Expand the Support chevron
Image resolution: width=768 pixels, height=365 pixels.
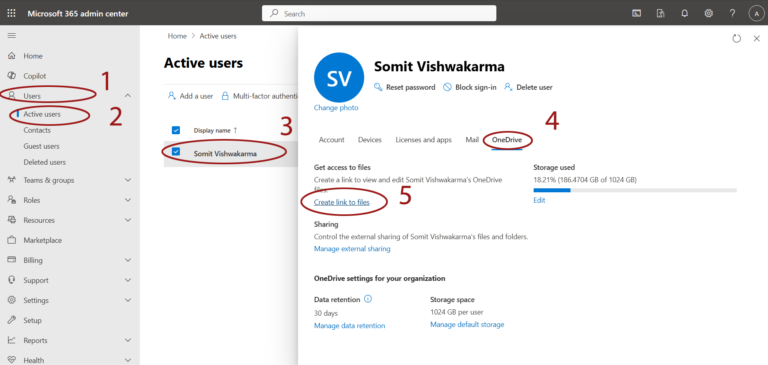[x=128, y=280]
